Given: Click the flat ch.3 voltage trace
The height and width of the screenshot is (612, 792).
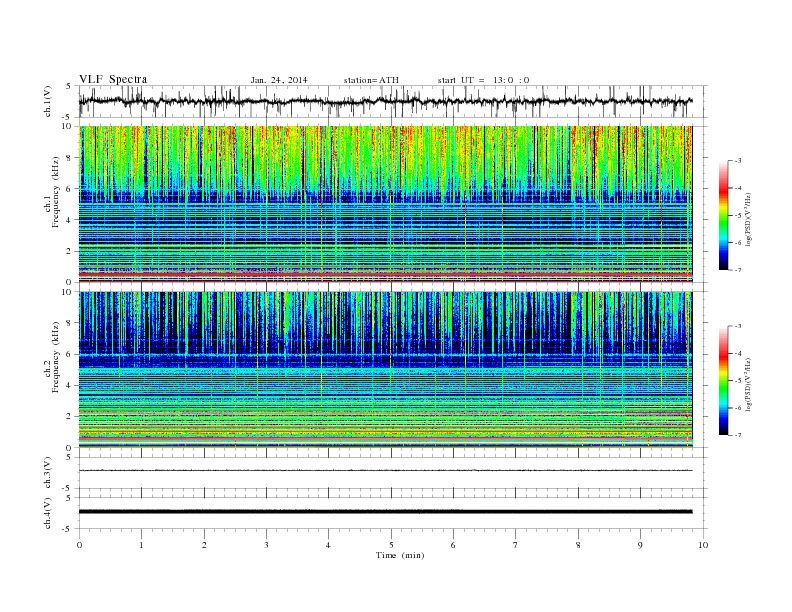Looking at the screenshot, I should pyautogui.click(x=385, y=471).
